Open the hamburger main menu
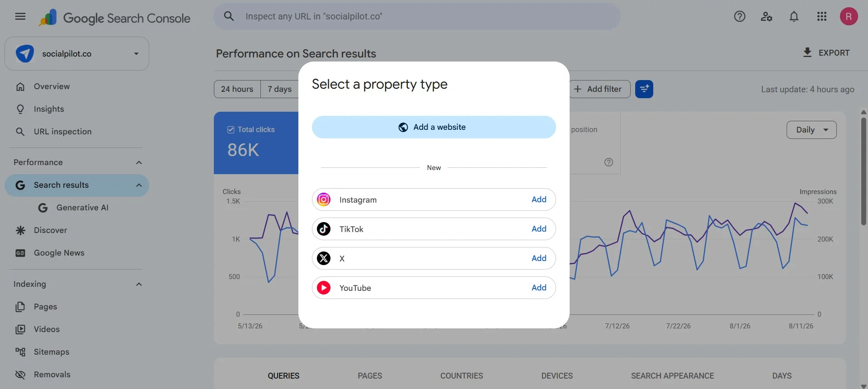 [20, 17]
